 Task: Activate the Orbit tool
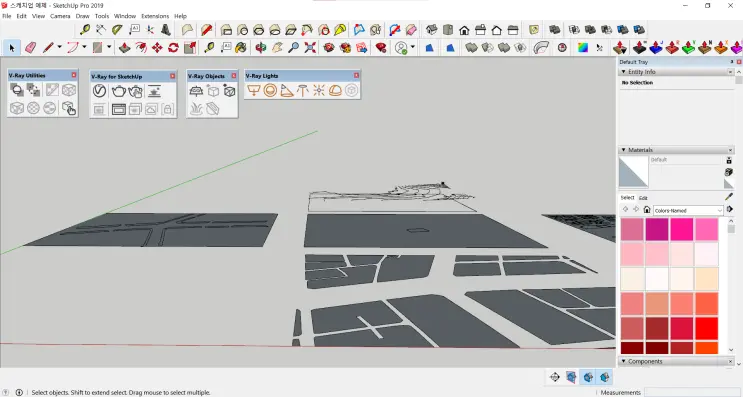[260, 48]
